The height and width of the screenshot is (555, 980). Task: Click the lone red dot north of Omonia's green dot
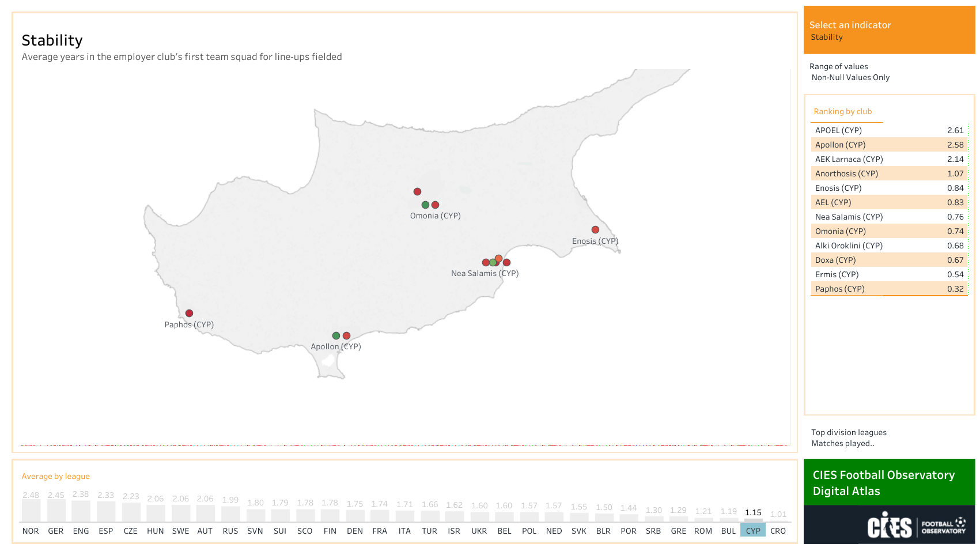[417, 191]
